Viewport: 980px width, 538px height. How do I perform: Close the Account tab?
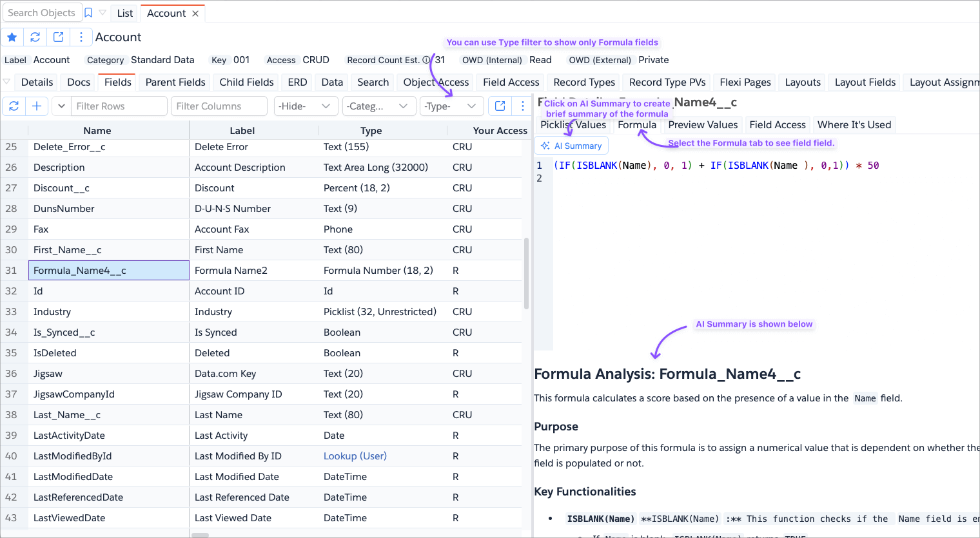(x=195, y=14)
